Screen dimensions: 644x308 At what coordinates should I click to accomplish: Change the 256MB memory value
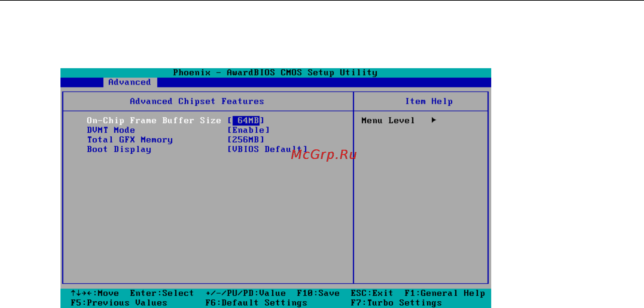pyautogui.click(x=246, y=140)
